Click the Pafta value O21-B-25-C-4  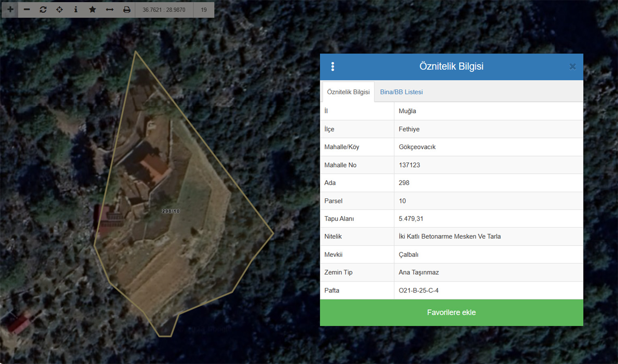coord(418,290)
